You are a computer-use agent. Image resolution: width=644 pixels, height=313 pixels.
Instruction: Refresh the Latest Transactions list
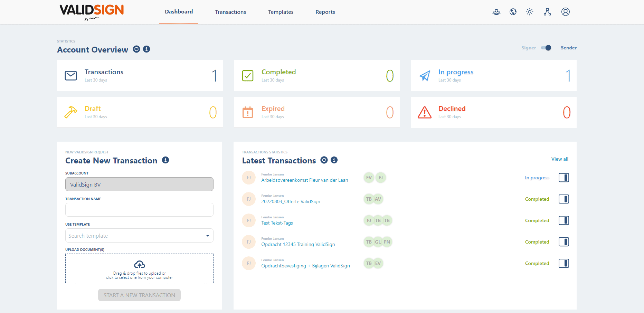pyautogui.click(x=324, y=160)
